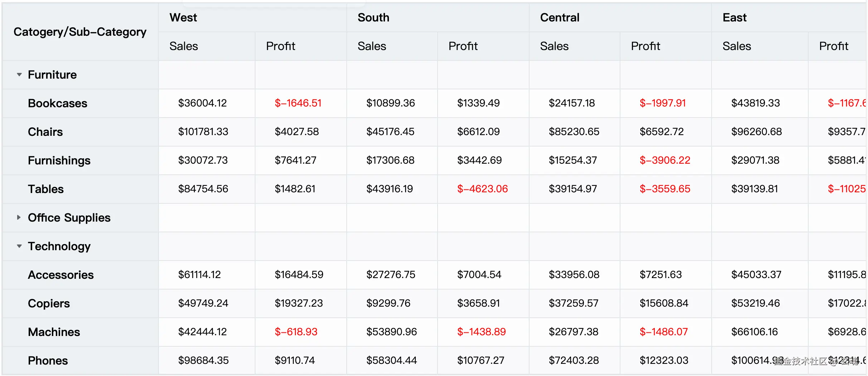The height and width of the screenshot is (376, 868).
Task: Click the Profit header under Central
Action: point(645,46)
